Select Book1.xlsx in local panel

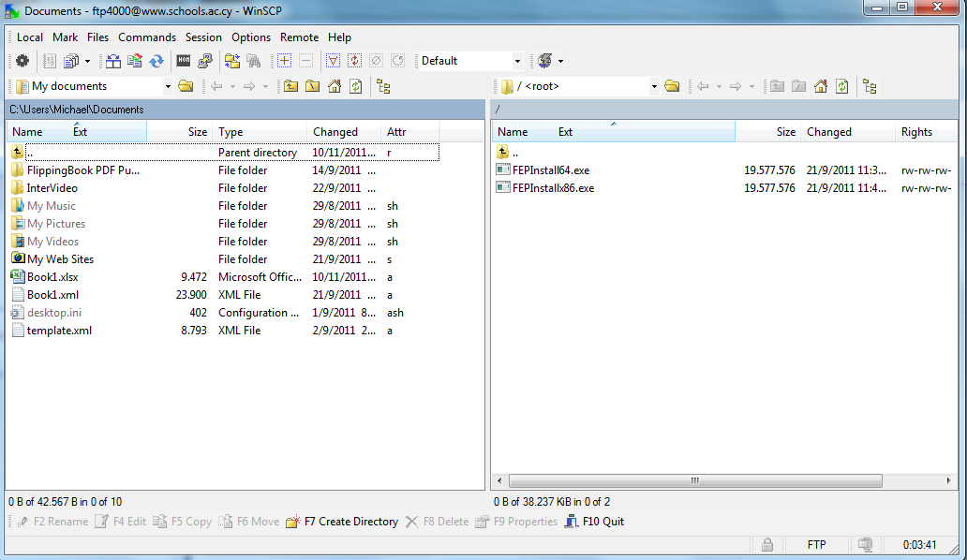click(x=52, y=277)
